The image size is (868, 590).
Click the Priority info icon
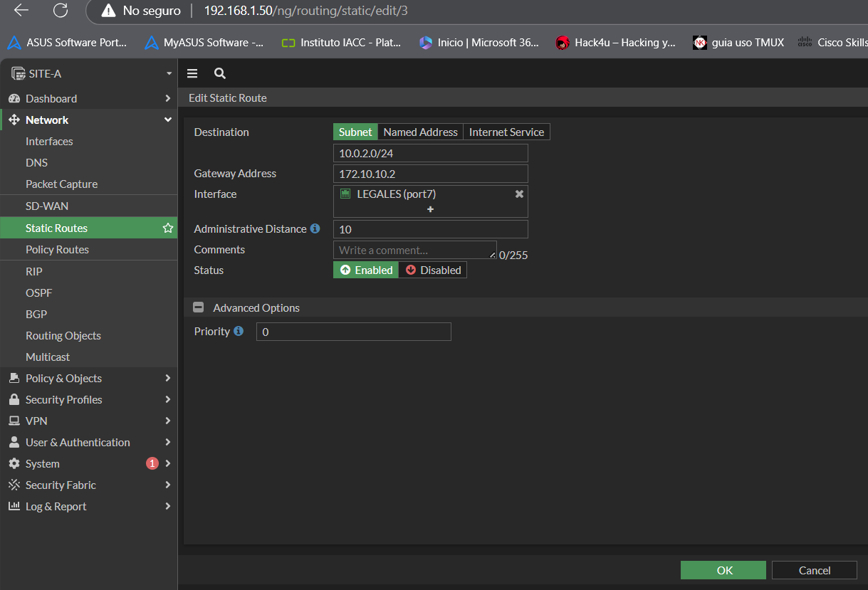(239, 331)
